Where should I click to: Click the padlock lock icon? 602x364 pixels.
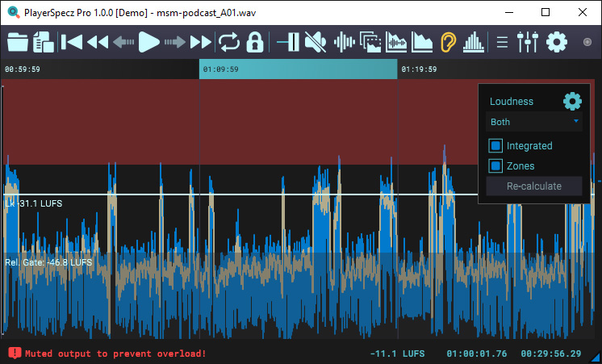tap(255, 41)
